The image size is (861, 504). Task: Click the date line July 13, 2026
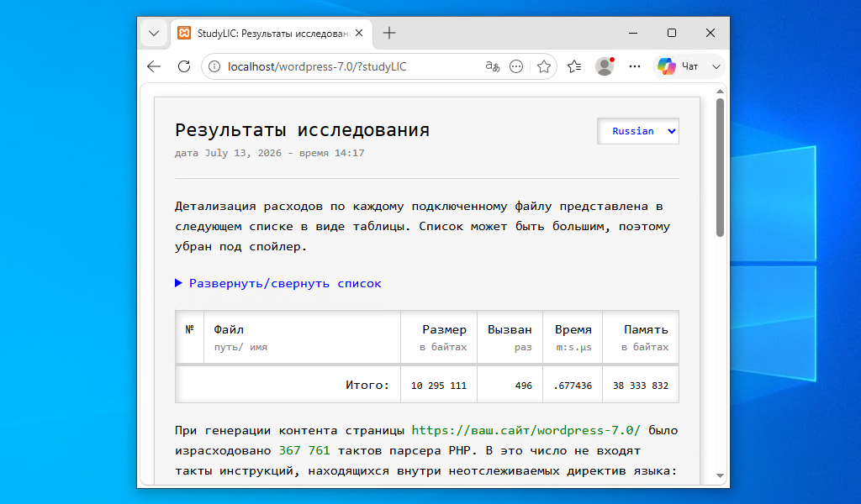point(269,153)
